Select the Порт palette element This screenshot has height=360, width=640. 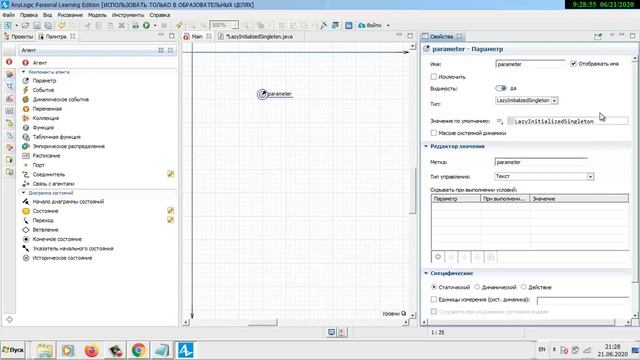38,165
